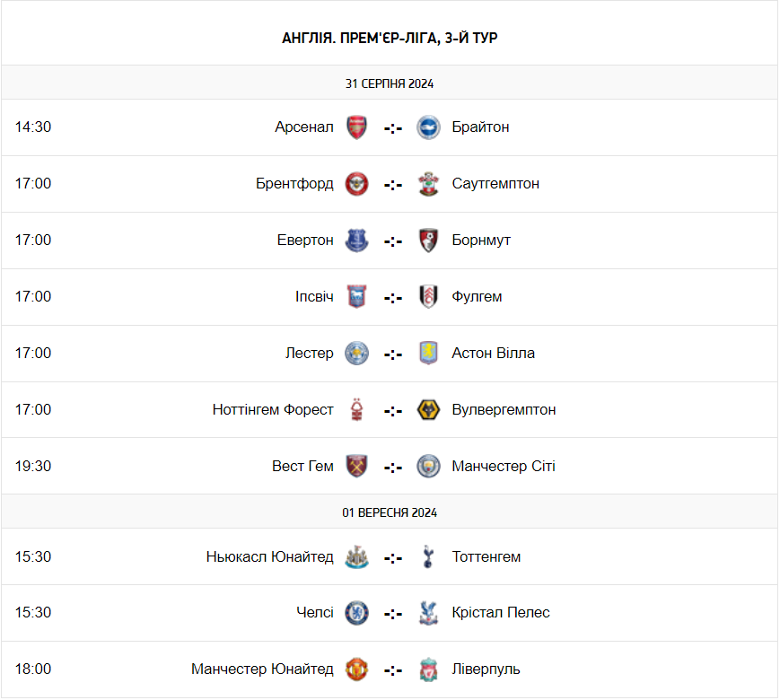The width and height of the screenshot is (780, 700).
Task: Click the Crystal Palace eagle crest
Action: click(428, 613)
